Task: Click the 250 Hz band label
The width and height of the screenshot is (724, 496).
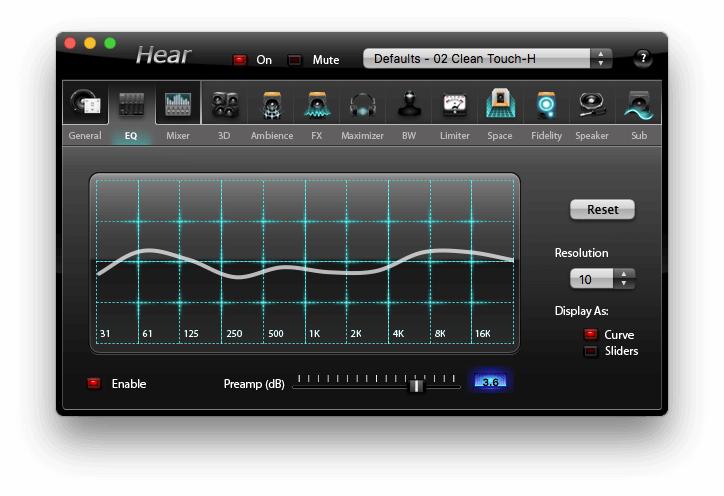Action: (234, 333)
